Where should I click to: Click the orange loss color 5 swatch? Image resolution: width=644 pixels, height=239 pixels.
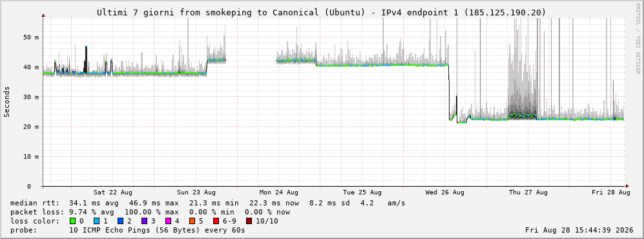(192, 222)
